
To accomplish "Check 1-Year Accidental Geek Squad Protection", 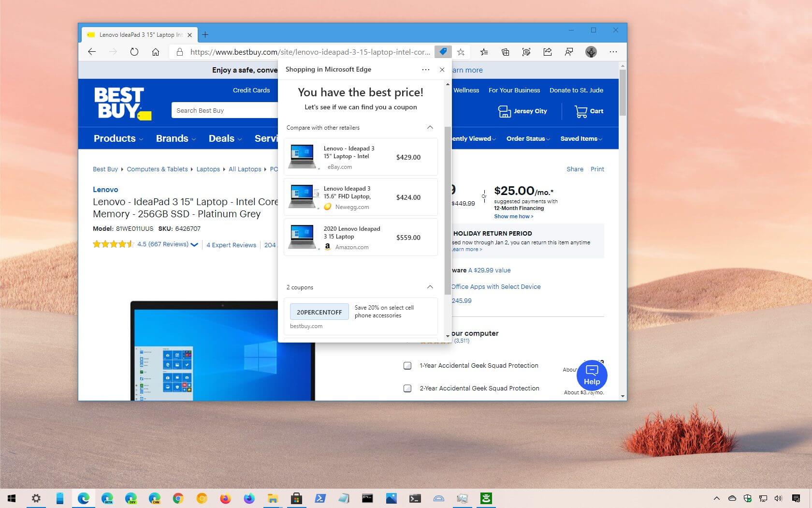I will 407,366.
